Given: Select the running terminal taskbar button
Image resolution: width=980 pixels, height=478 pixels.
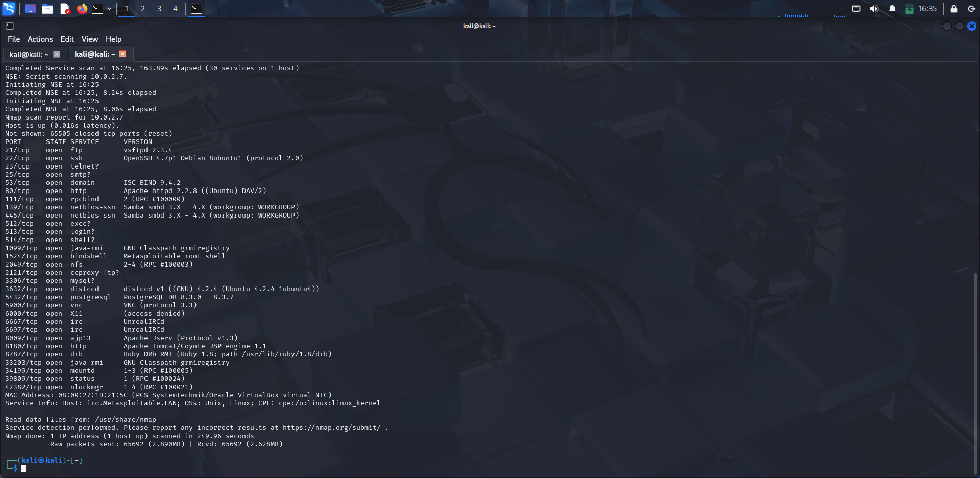Looking at the screenshot, I should pyautogui.click(x=197, y=9).
